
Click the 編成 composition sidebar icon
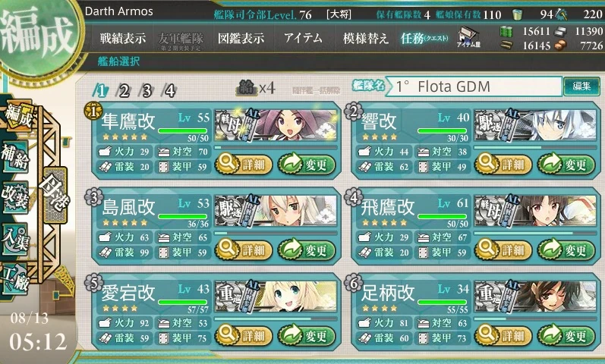pos(17,115)
